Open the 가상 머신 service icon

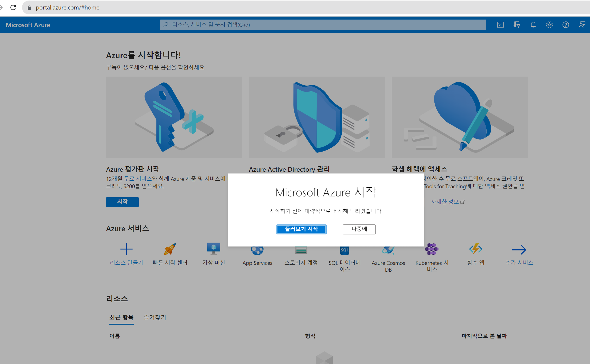(214, 249)
